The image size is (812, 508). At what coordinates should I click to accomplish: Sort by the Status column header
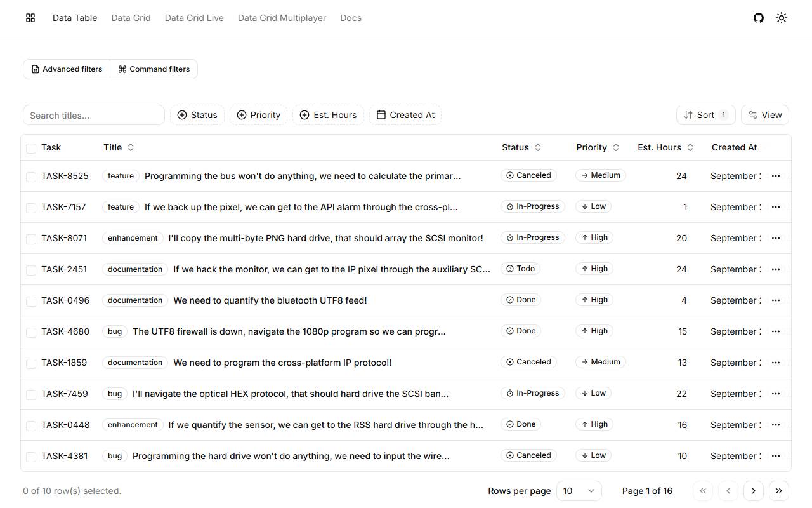point(521,147)
